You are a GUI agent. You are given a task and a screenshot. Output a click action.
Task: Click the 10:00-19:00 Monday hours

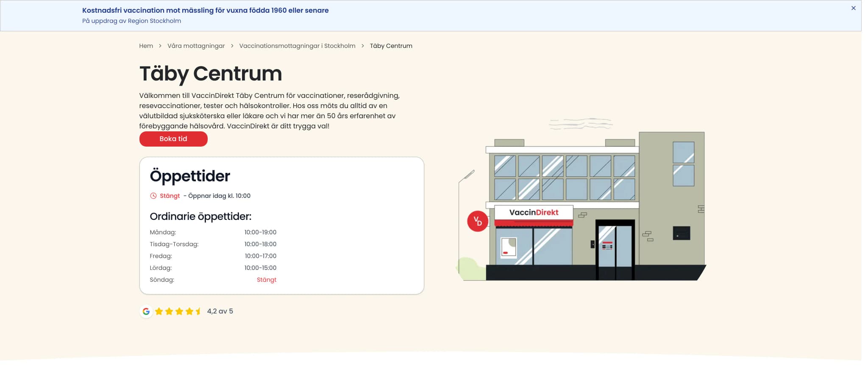[x=260, y=232]
